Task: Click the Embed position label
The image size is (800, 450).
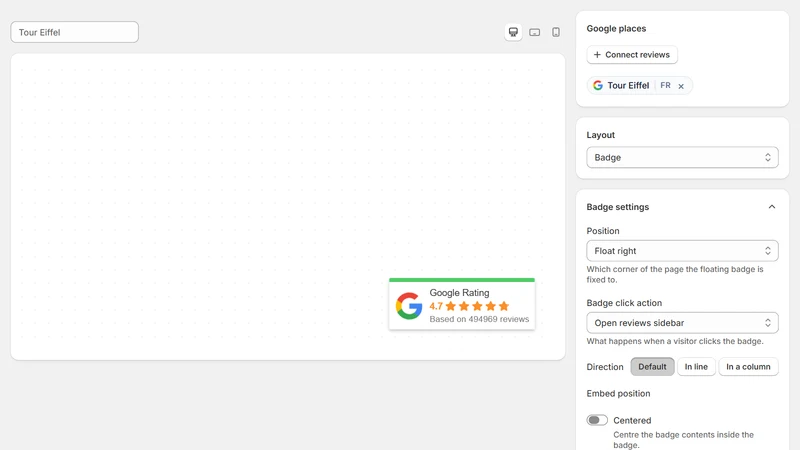Action: point(618,393)
